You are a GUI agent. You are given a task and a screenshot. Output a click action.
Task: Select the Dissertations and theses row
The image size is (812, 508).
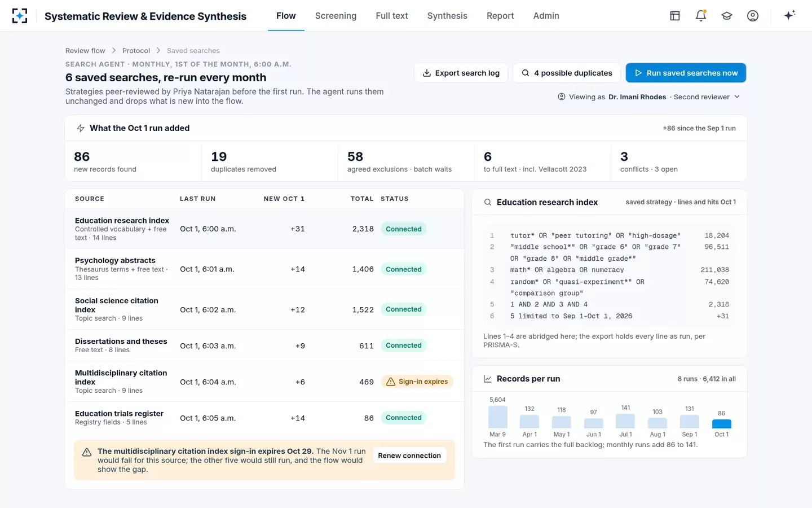(264, 345)
